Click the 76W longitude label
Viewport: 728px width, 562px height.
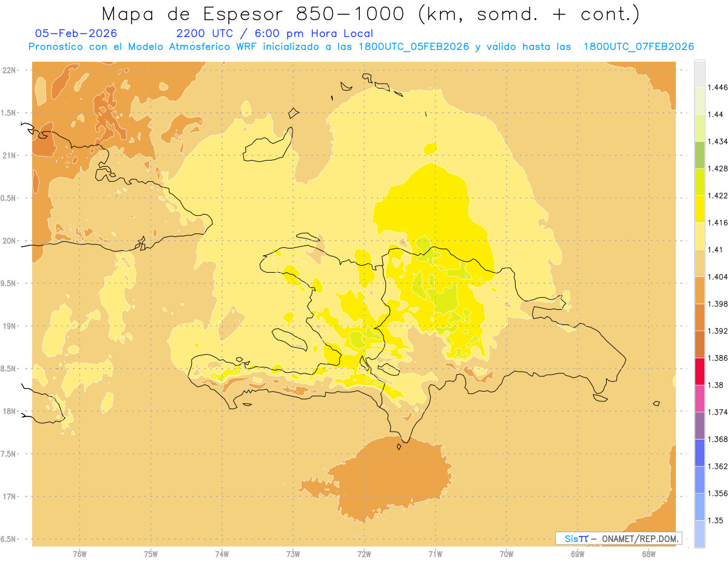tap(79, 554)
